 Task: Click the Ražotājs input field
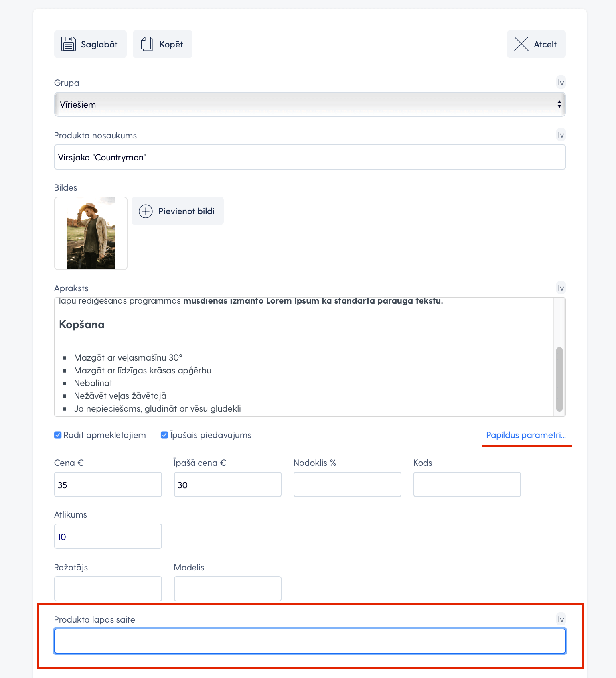(108, 589)
